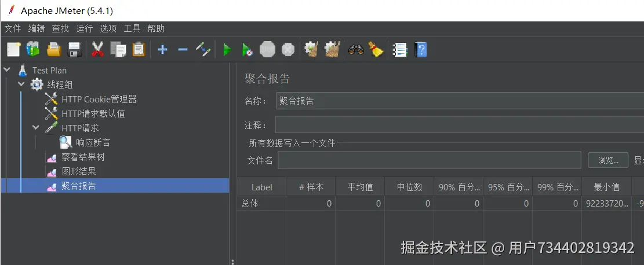
Task: Open the 选项 menu
Action: (x=108, y=28)
